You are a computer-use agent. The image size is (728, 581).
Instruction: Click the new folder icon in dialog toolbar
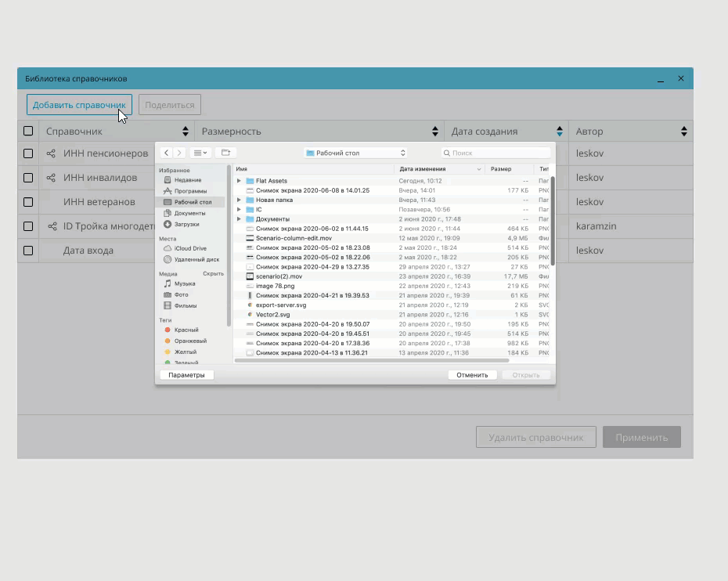click(225, 153)
